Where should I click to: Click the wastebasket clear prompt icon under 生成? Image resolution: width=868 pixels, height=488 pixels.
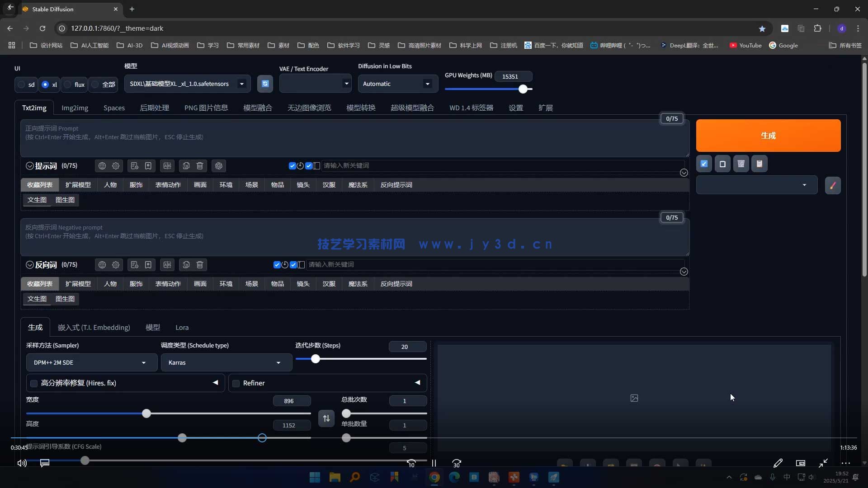(741, 164)
